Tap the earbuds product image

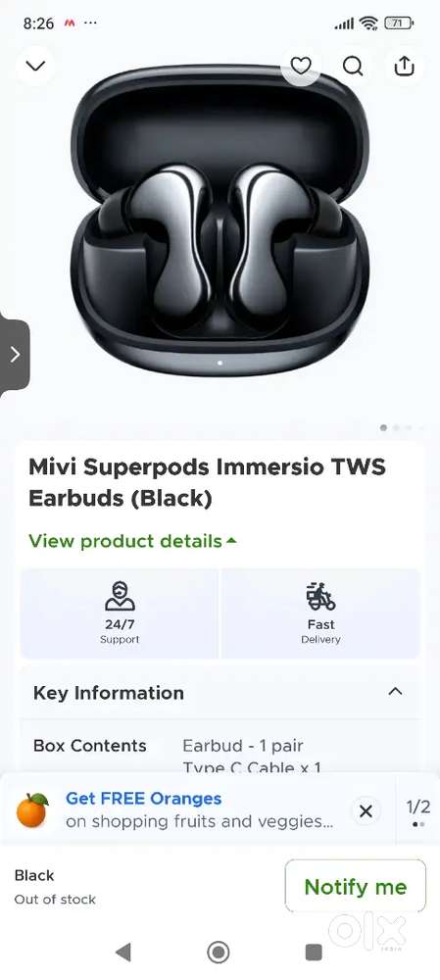[x=220, y=225]
